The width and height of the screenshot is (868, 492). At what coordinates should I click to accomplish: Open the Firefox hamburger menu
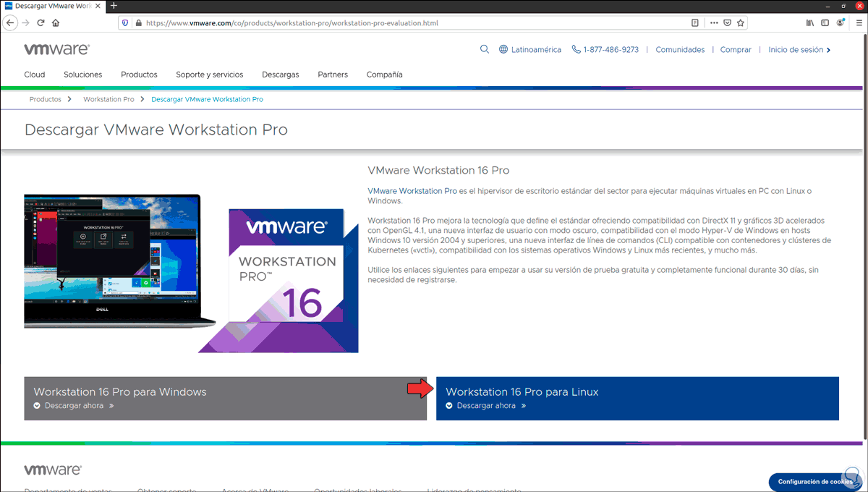[859, 22]
